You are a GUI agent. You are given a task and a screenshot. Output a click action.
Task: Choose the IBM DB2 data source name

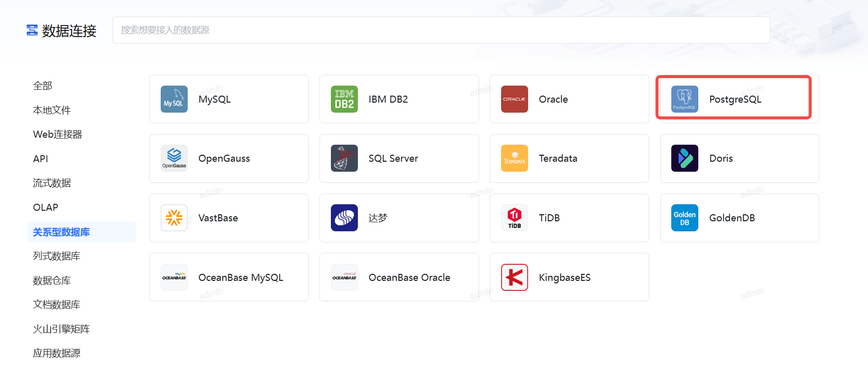click(388, 99)
